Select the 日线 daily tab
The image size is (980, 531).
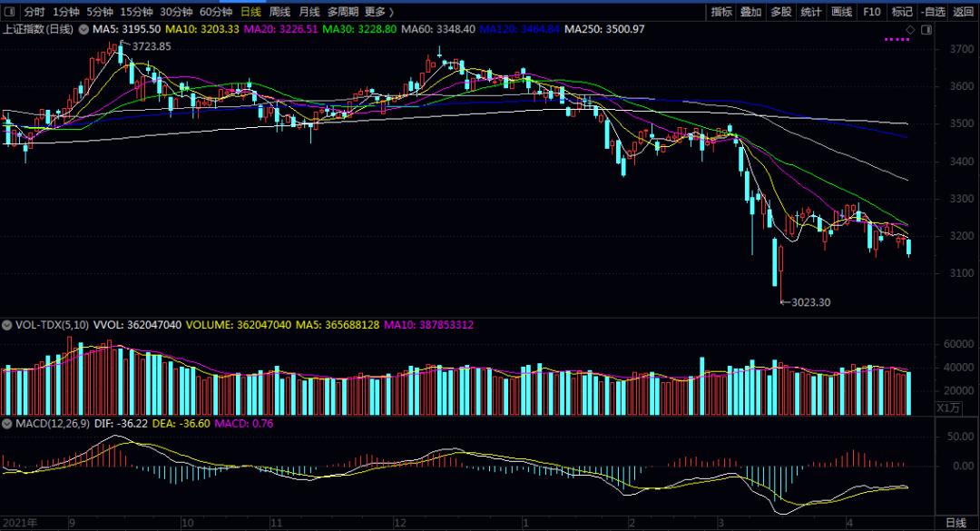click(250, 12)
